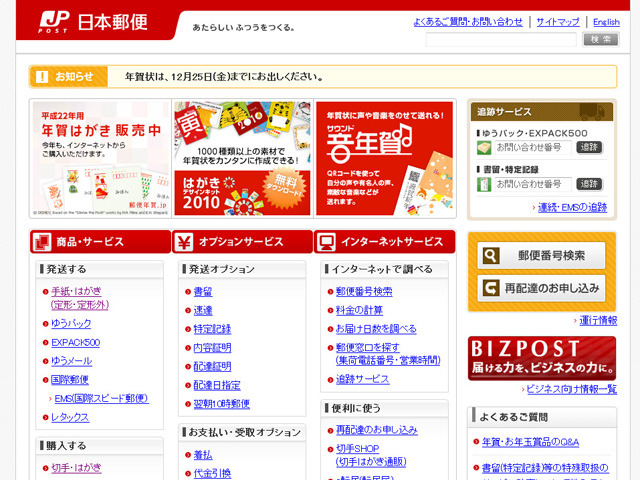The height and width of the screenshot is (480, 640).
Task: Open the 配達証明 link
Action: click(x=212, y=367)
